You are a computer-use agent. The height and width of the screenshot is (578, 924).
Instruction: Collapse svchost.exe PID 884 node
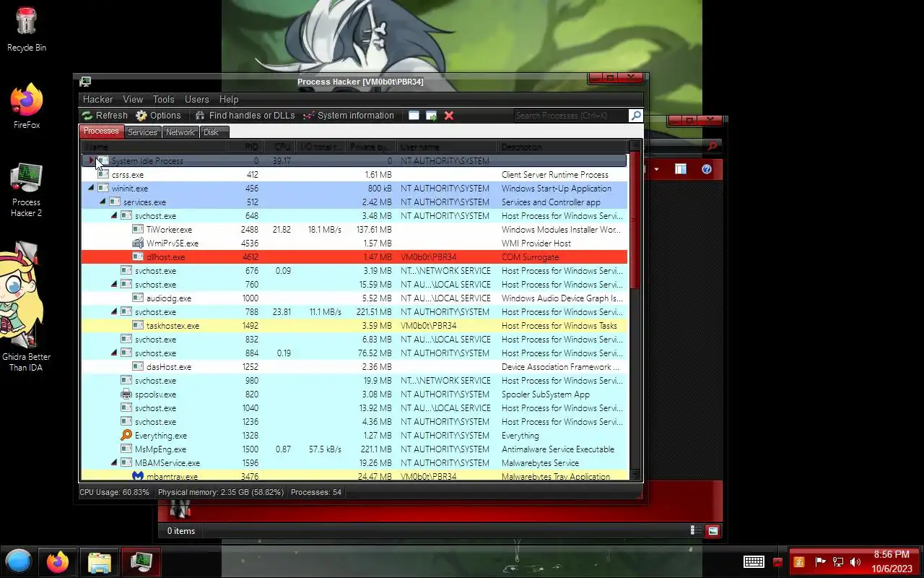(x=114, y=353)
